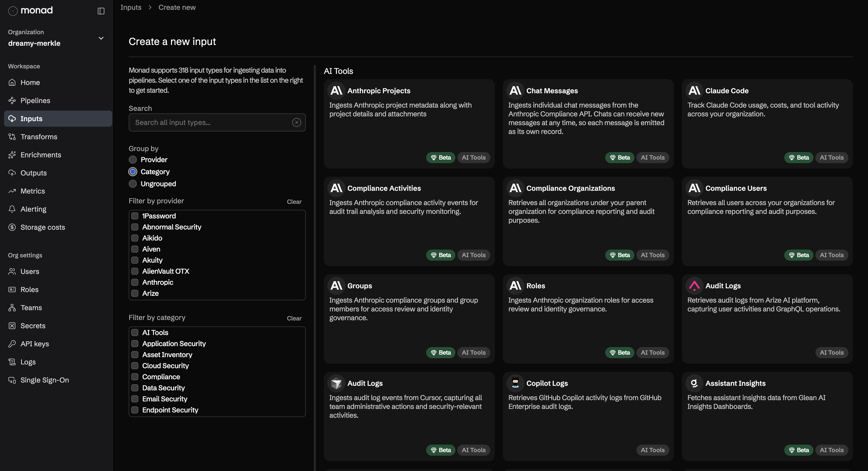Go to Inputs breadcrumb link

(131, 7)
